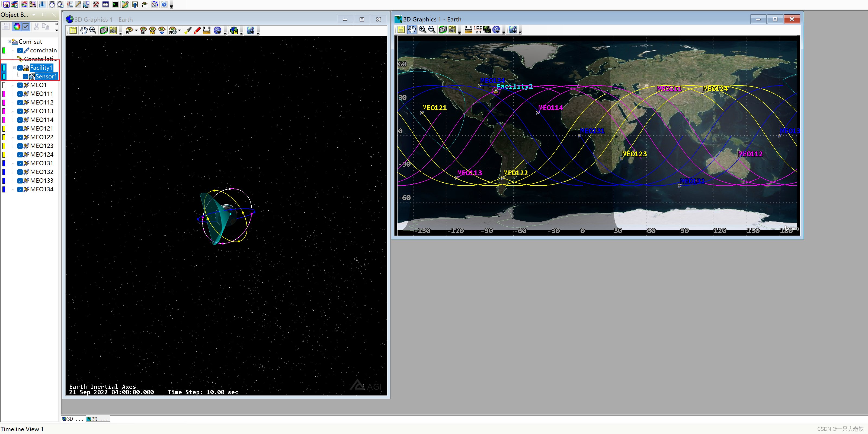The image size is (868, 434).
Task: Click the cyan color swatch beside Facility1
Action: [4, 68]
